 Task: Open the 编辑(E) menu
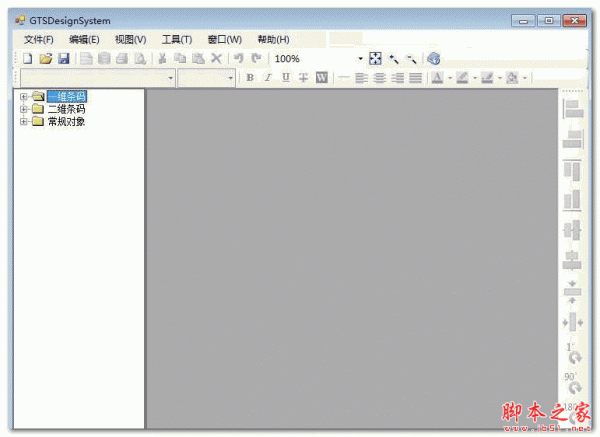coord(84,39)
